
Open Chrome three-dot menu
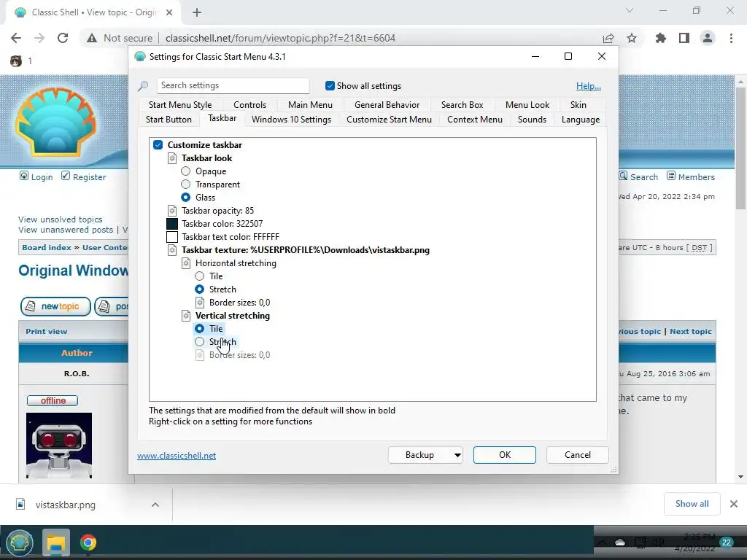pyautogui.click(x=731, y=38)
